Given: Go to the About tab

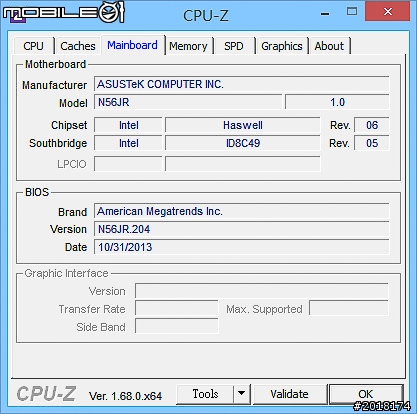Looking at the screenshot, I should (x=329, y=46).
